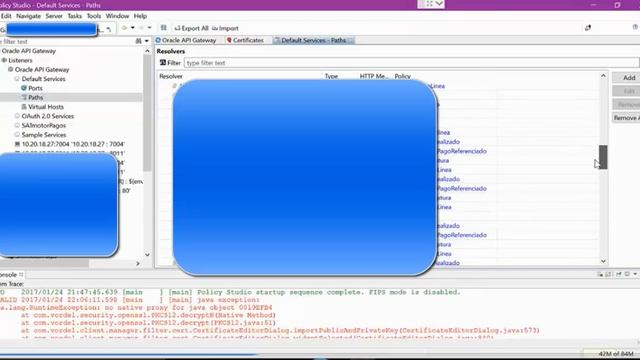Click the tree horizontal scroll-right arrow

[x=138, y=264]
